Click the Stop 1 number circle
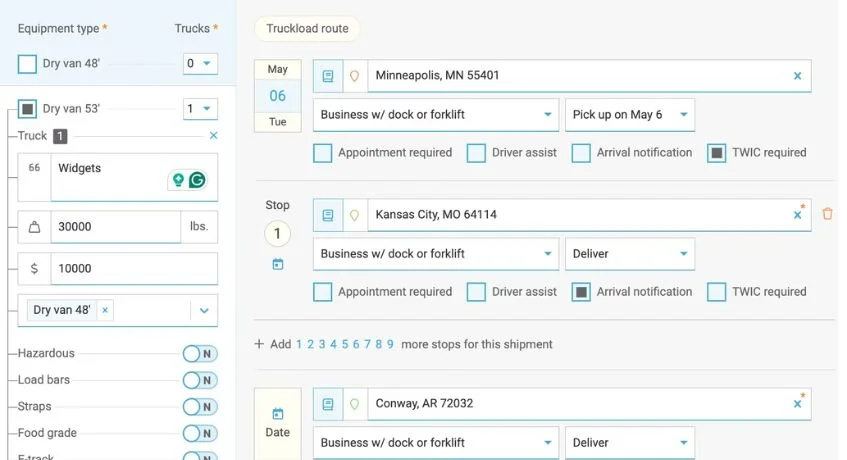 click(278, 234)
